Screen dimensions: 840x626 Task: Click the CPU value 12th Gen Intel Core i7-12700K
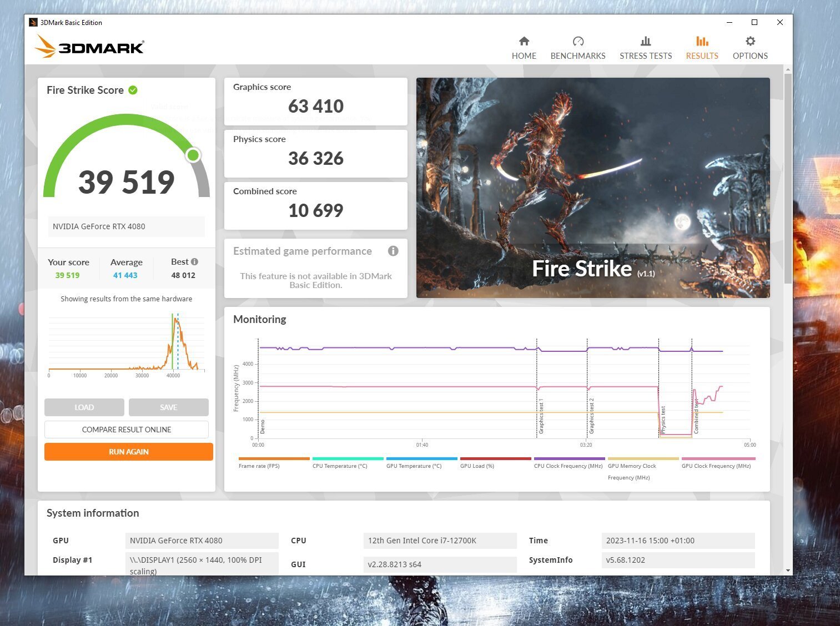pyautogui.click(x=440, y=541)
